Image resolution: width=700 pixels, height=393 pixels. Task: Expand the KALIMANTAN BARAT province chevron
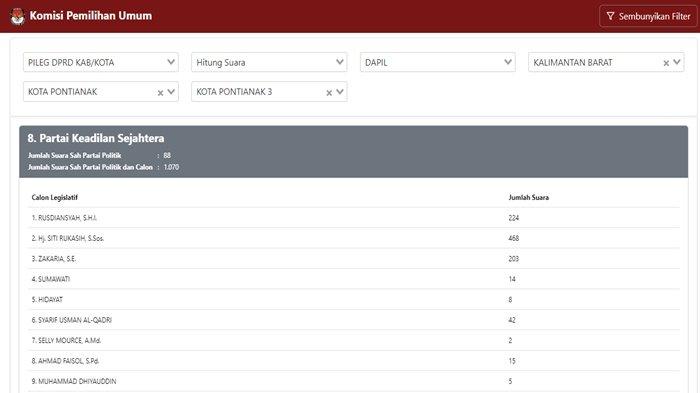click(677, 62)
